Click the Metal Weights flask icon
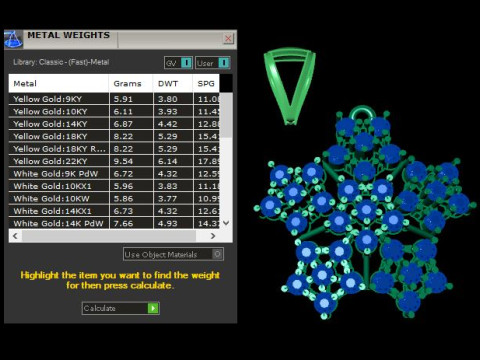Screen dimensions: 480x360 click(x=13, y=39)
